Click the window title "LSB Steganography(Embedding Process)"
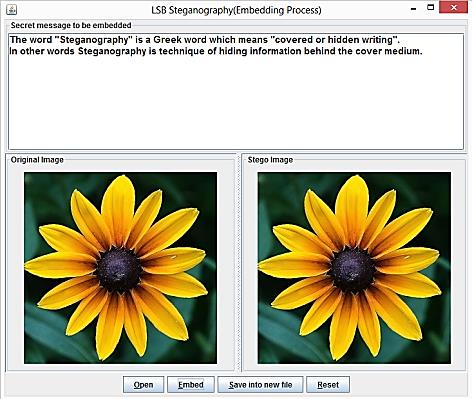The image size is (472, 399). [236, 10]
